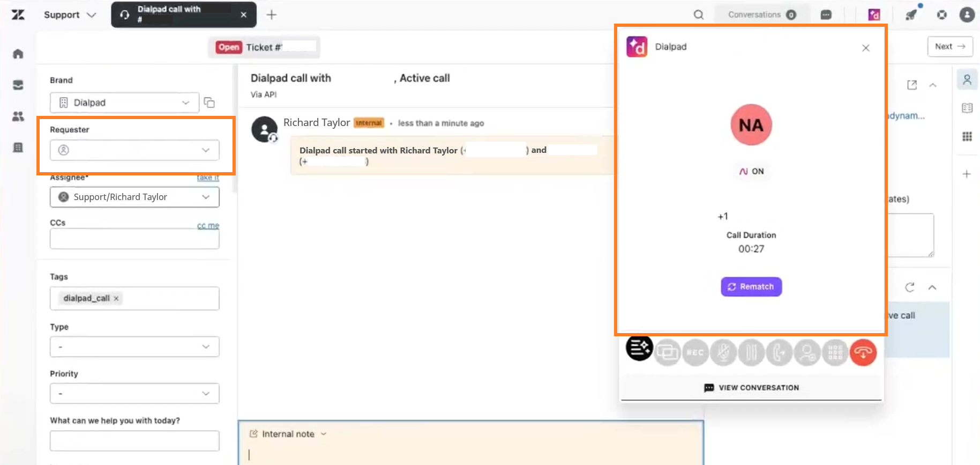Screen dimensions: 980x465
Task: Click the screen share call control
Action: click(668, 353)
